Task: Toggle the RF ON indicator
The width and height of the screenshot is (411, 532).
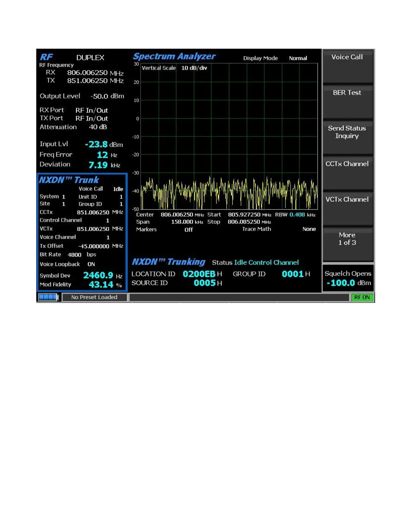Action: pyautogui.click(x=362, y=297)
